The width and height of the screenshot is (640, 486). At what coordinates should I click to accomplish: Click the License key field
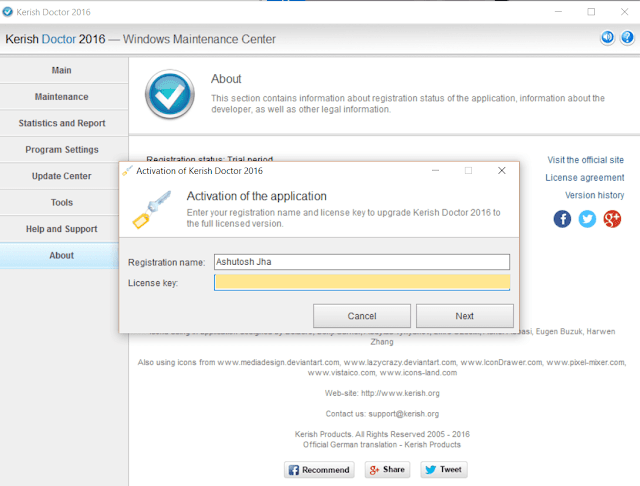tap(362, 282)
